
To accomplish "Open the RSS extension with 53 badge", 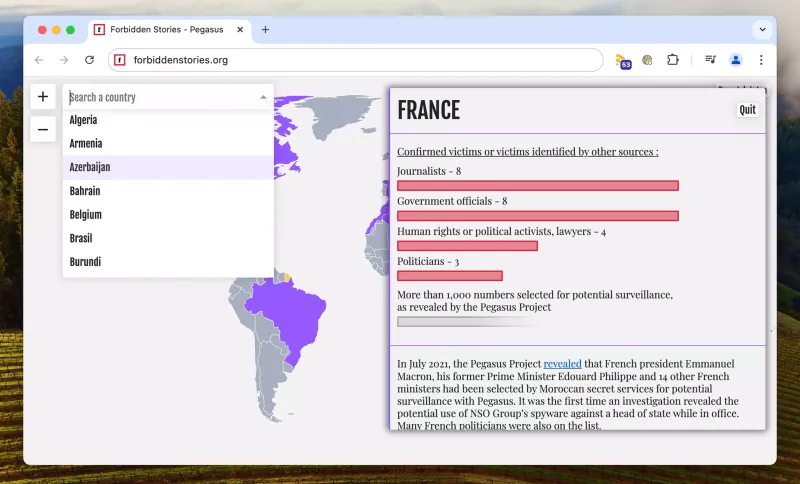I will coord(623,61).
